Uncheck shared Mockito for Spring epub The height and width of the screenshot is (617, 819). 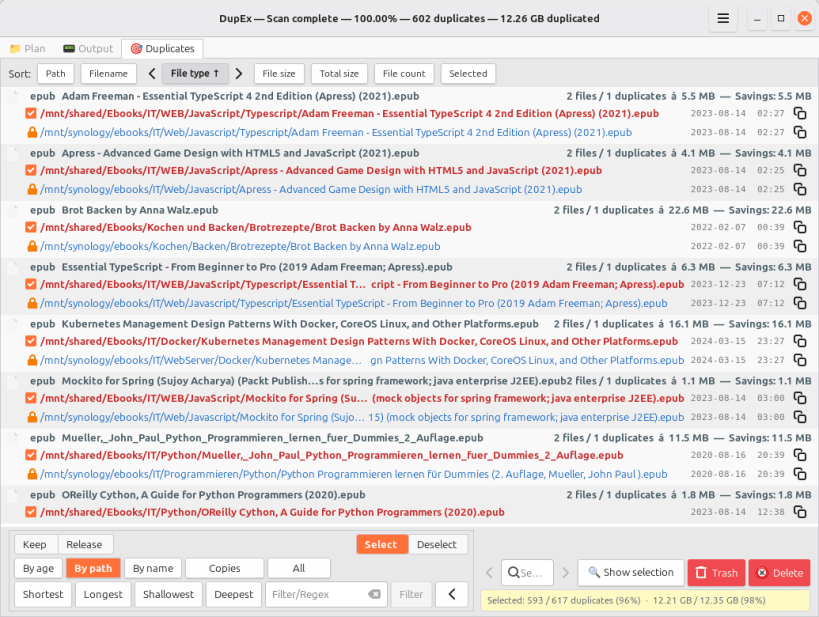pyautogui.click(x=31, y=398)
